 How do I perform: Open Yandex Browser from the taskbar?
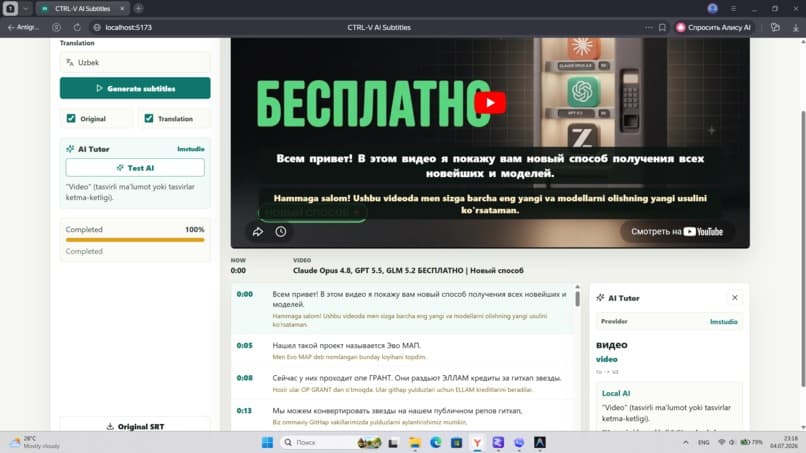[x=477, y=442]
